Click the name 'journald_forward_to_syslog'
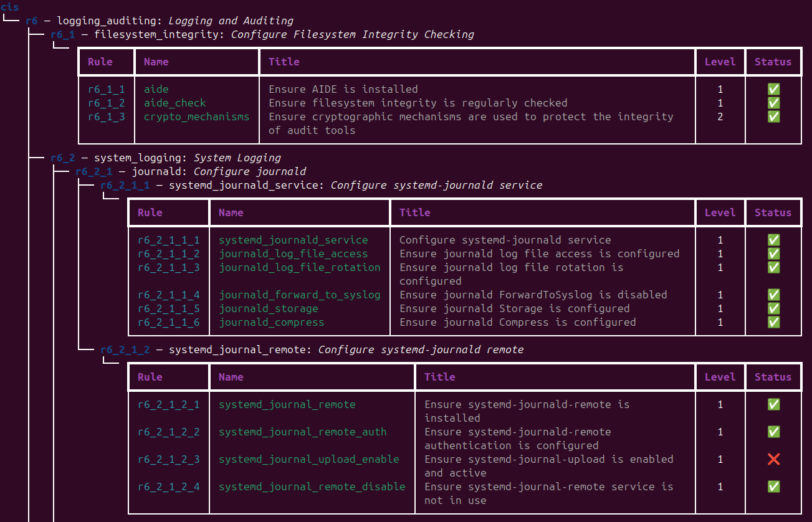Screen dimensions: 812x522 point(300,295)
